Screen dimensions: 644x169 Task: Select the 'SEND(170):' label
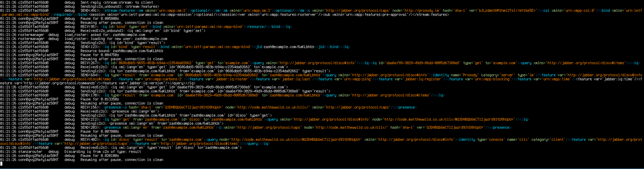coord(91,95)
